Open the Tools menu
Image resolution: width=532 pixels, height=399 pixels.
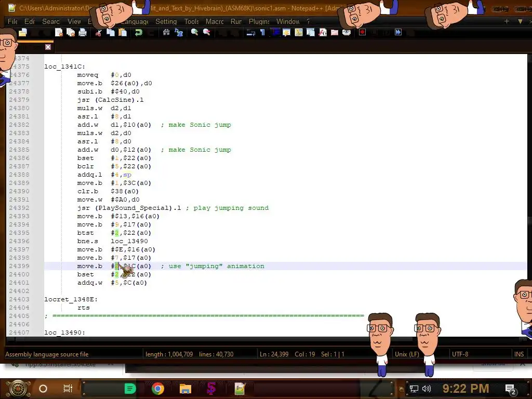pyautogui.click(x=191, y=21)
